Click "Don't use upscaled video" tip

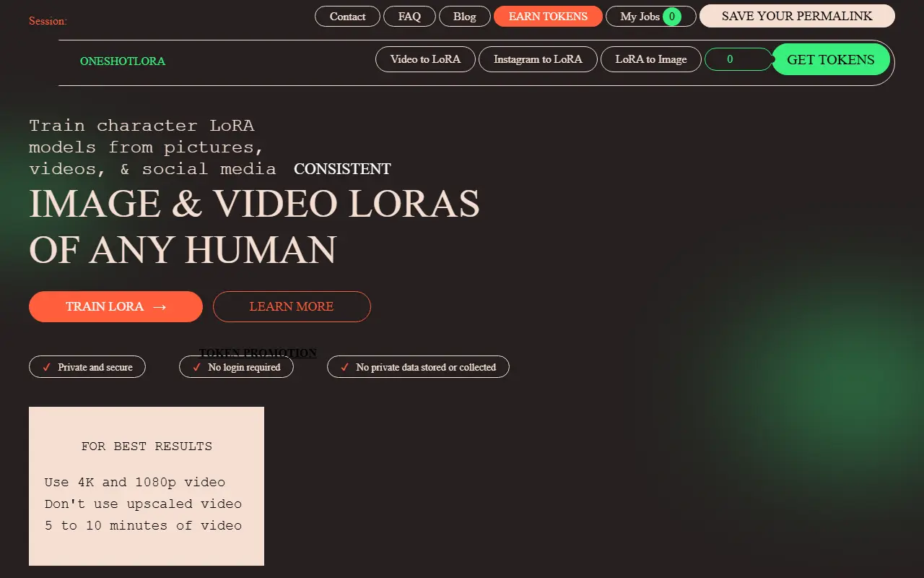click(143, 504)
